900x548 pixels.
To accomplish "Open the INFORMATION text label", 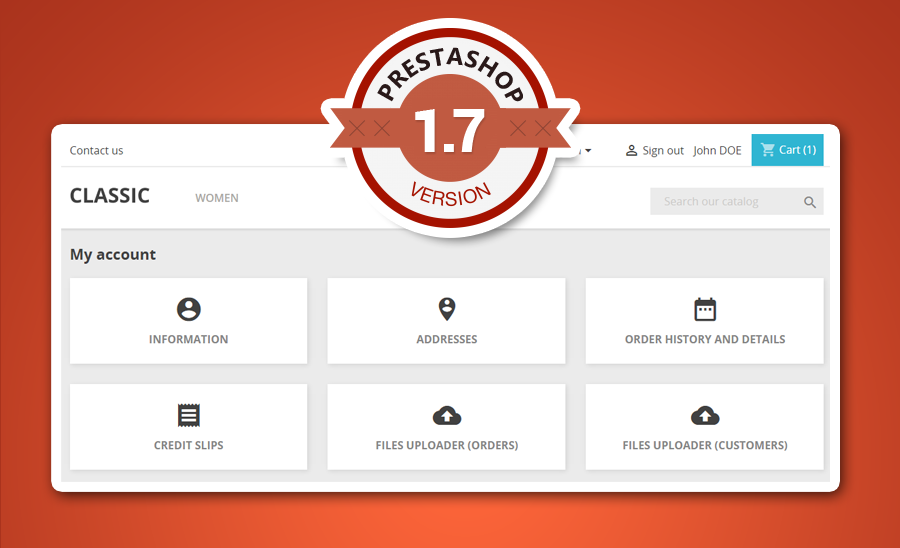I will coord(188,339).
